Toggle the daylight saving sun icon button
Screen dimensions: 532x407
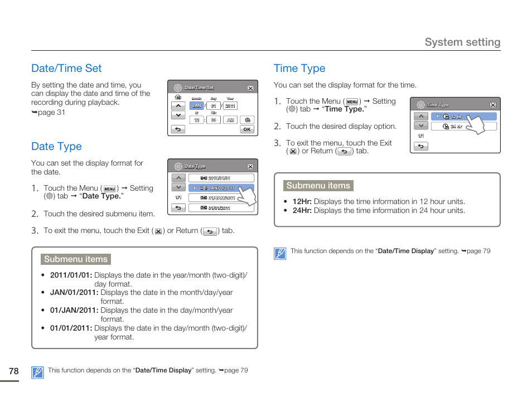coord(248,120)
